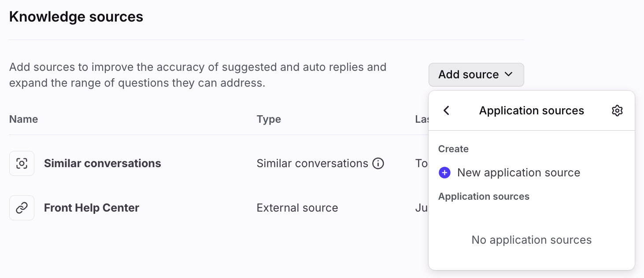The height and width of the screenshot is (278, 644).
Task: Open the gear settings icon for application sources
Action: tap(617, 110)
